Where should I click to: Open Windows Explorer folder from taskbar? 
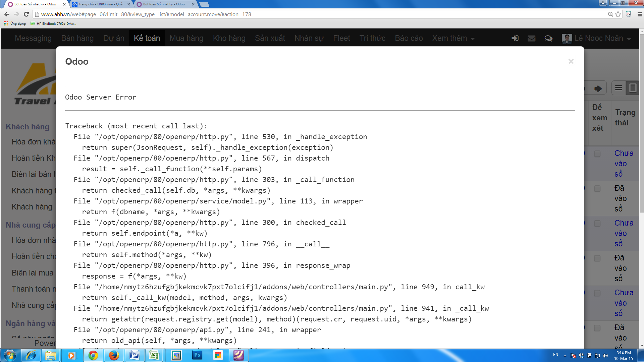(x=51, y=355)
